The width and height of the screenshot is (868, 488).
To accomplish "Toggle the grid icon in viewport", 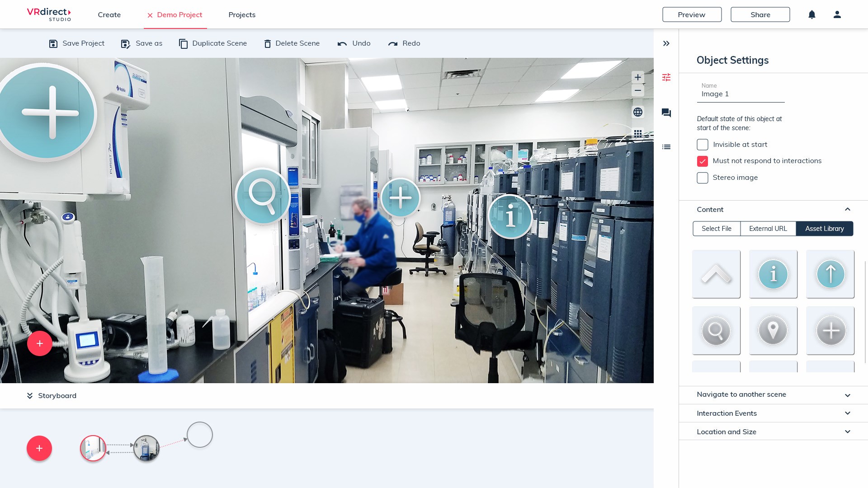I will pos(638,133).
